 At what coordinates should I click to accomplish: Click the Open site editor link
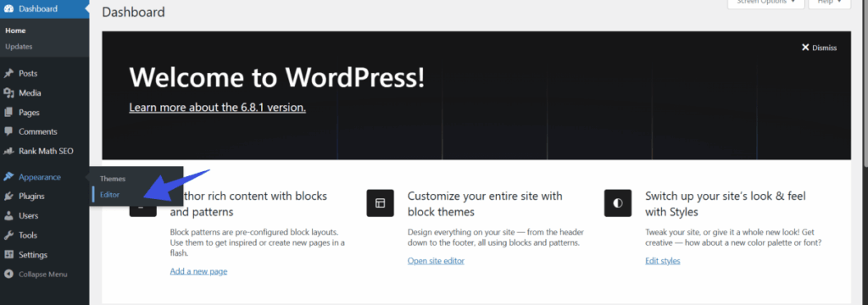(x=437, y=261)
